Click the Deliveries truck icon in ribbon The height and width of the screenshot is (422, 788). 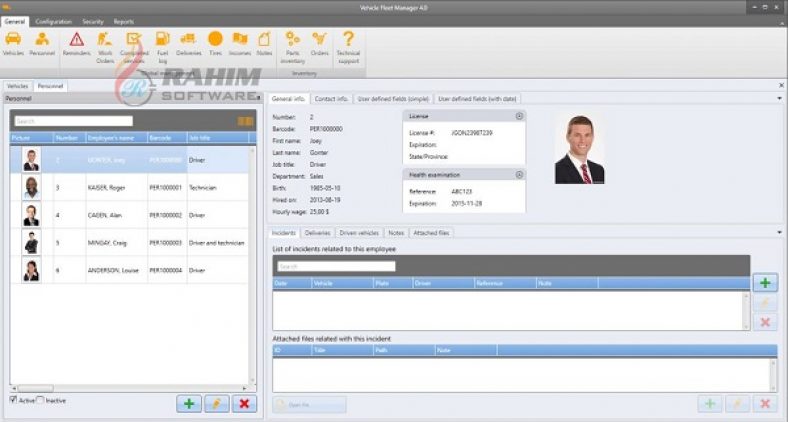[188, 41]
